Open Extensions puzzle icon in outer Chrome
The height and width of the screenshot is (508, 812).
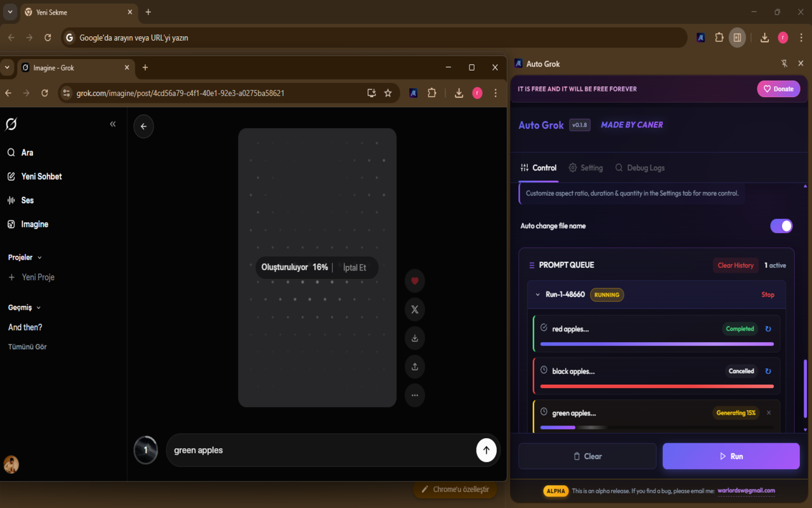tap(719, 37)
